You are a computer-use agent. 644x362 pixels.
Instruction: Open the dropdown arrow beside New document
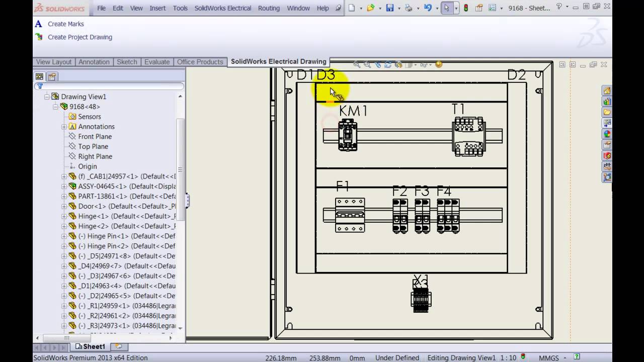(x=361, y=8)
